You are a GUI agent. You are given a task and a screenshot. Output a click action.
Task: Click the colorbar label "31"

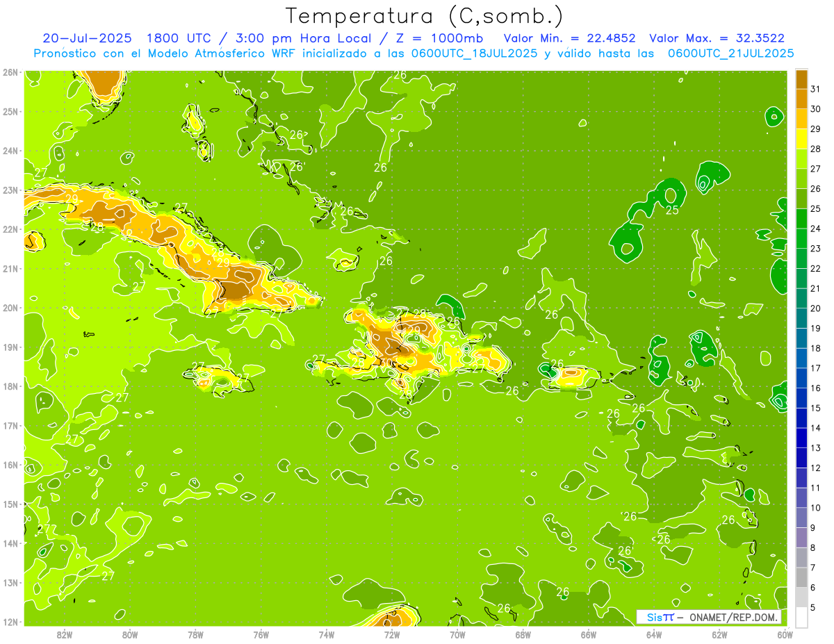[x=815, y=88]
